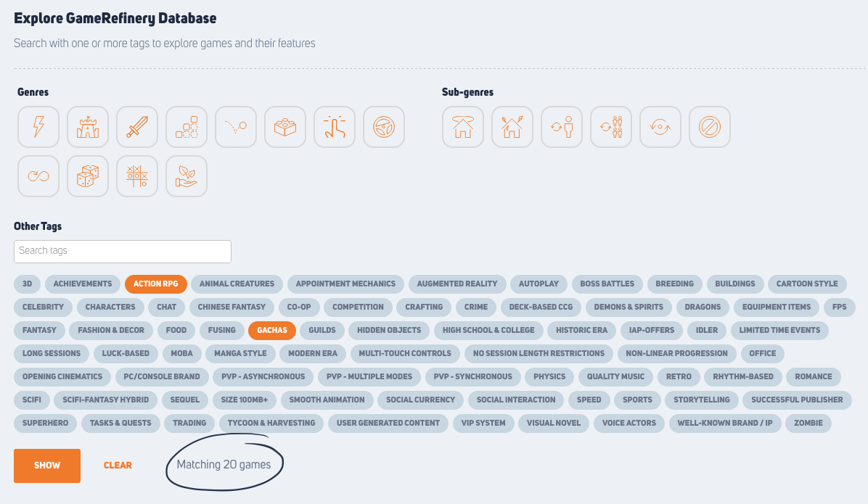Select the castle genre icon
The image size is (868, 504).
click(87, 126)
